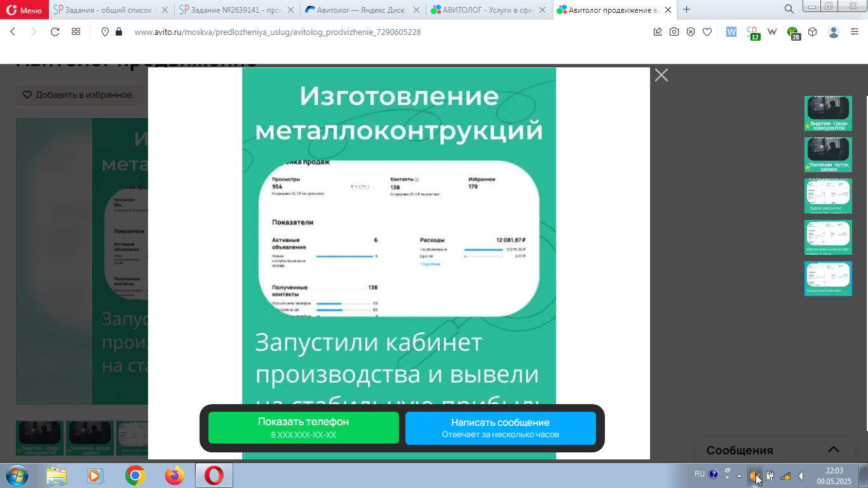868x488 pixels.
Task: Click the main gallery image Изготовление металлоконтрукций
Action: point(399,263)
